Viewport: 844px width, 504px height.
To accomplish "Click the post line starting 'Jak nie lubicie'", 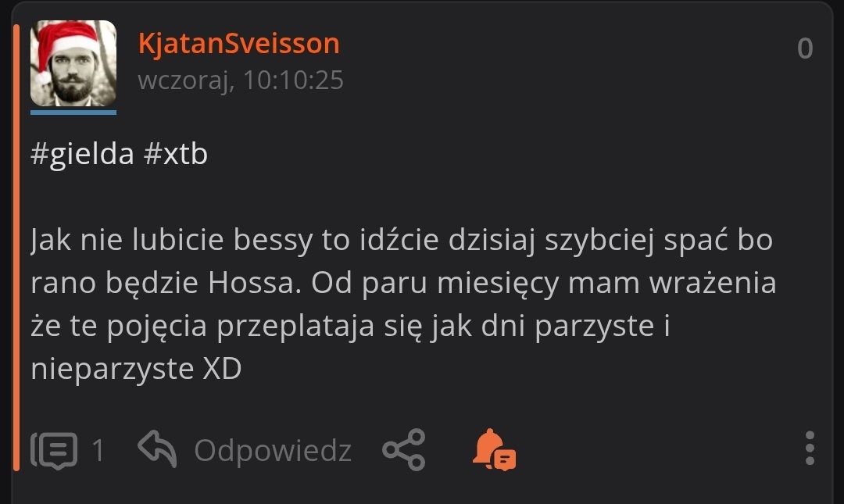I will click(x=402, y=240).
